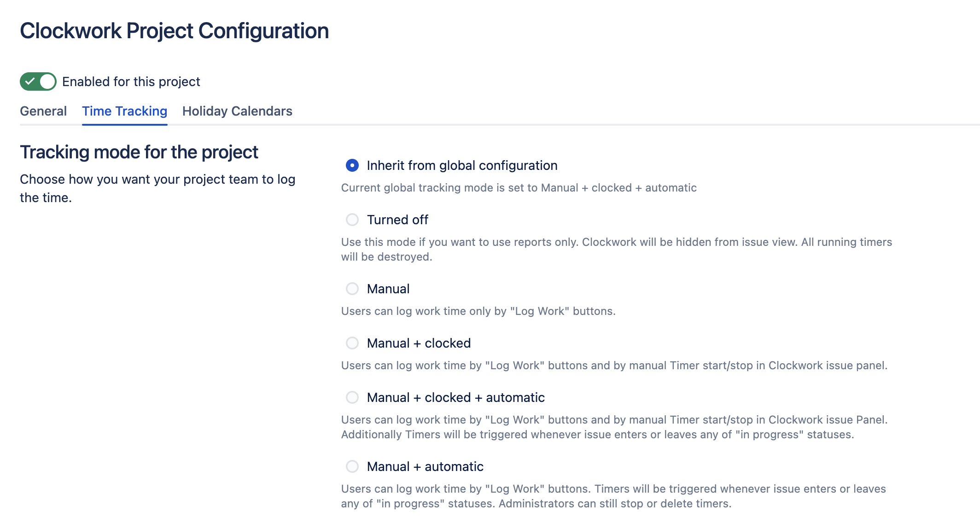Select the plain "Manual" radio button
Screen dimensions: 980x529
pyautogui.click(x=352, y=289)
